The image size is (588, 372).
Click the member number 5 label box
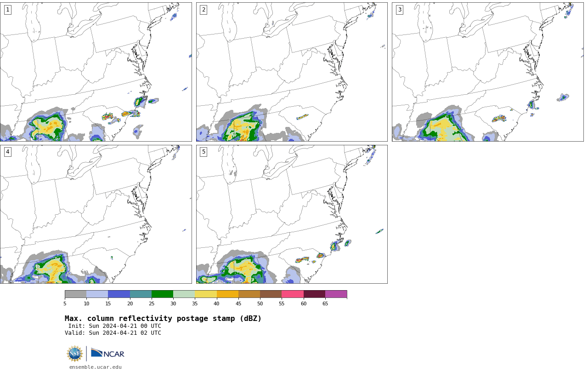pyautogui.click(x=204, y=152)
